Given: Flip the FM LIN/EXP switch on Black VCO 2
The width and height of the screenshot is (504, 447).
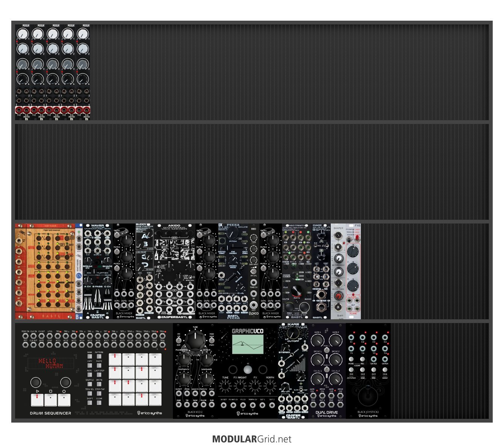Looking at the screenshot, I should 179,340.
